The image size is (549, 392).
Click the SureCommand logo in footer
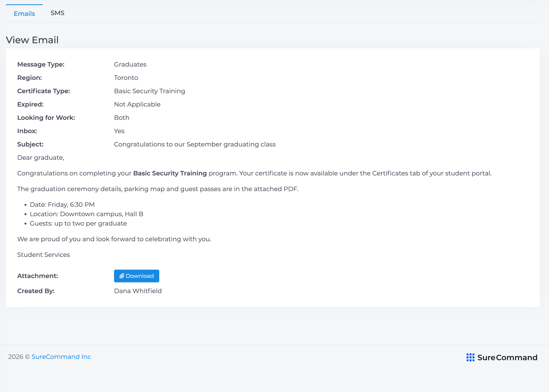tap(502, 358)
